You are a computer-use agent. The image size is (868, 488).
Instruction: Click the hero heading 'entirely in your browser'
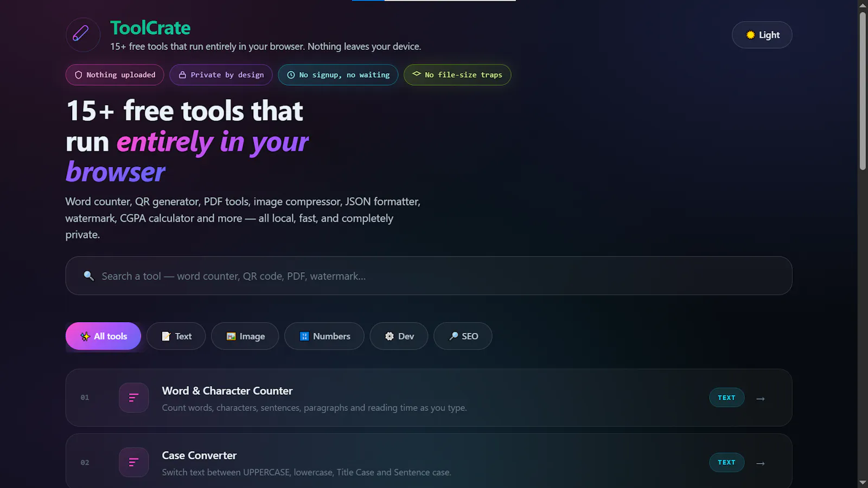tap(187, 157)
